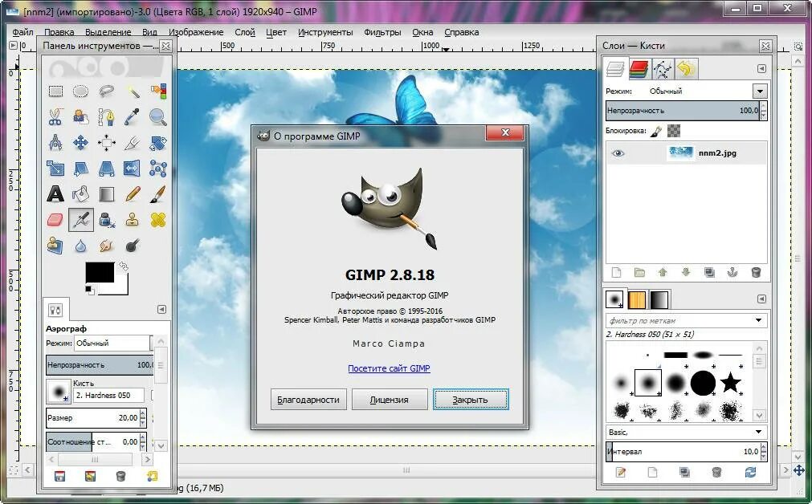Select the Crop tool
The image size is (812, 504).
(133, 142)
